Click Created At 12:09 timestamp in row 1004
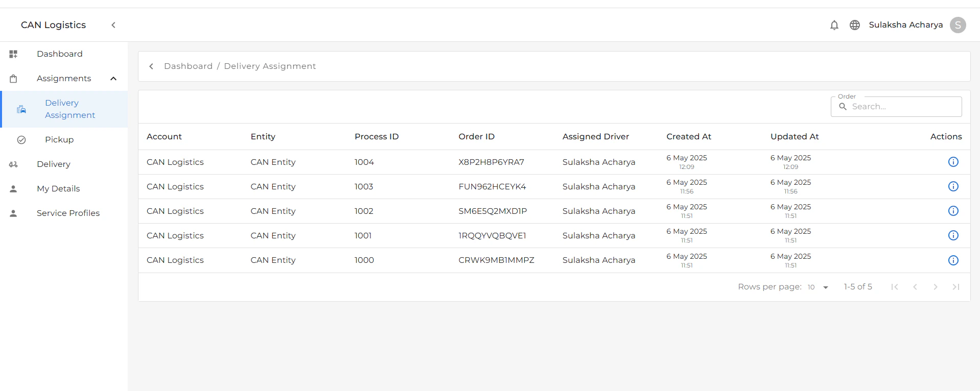This screenshot has width=980, height=391. [687, 167]
